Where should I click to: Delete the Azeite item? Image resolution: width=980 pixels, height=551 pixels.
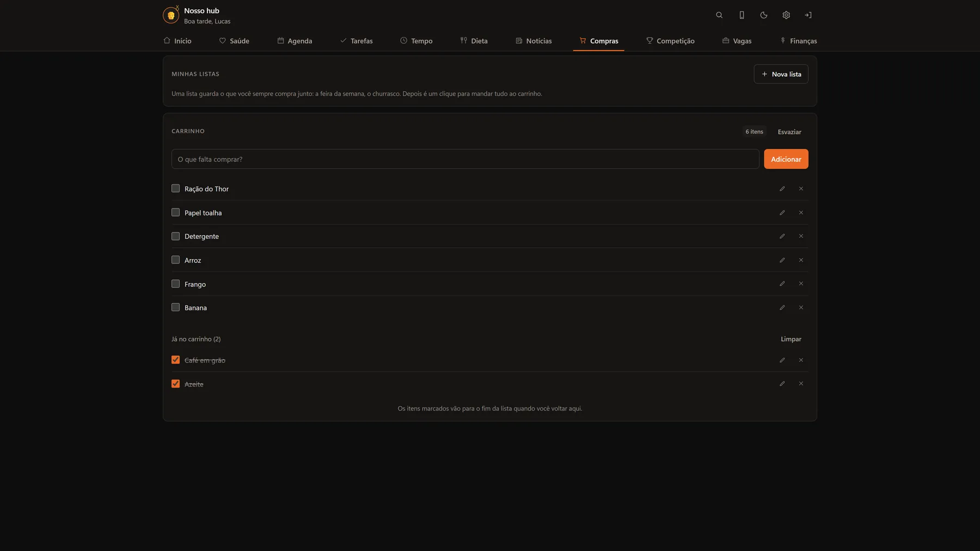(x=801, y=384)
